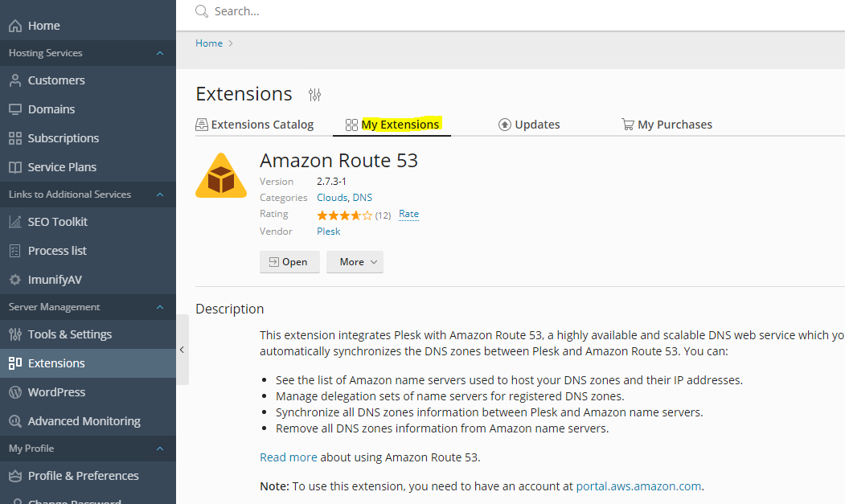Open the More dropdown button

click(x=355, y=262)
